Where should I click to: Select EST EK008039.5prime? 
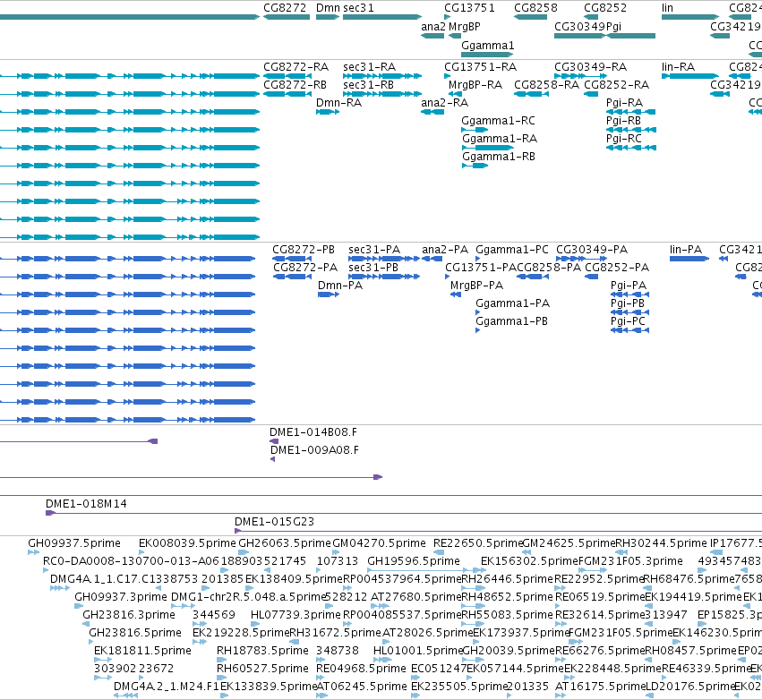[187, 543]
